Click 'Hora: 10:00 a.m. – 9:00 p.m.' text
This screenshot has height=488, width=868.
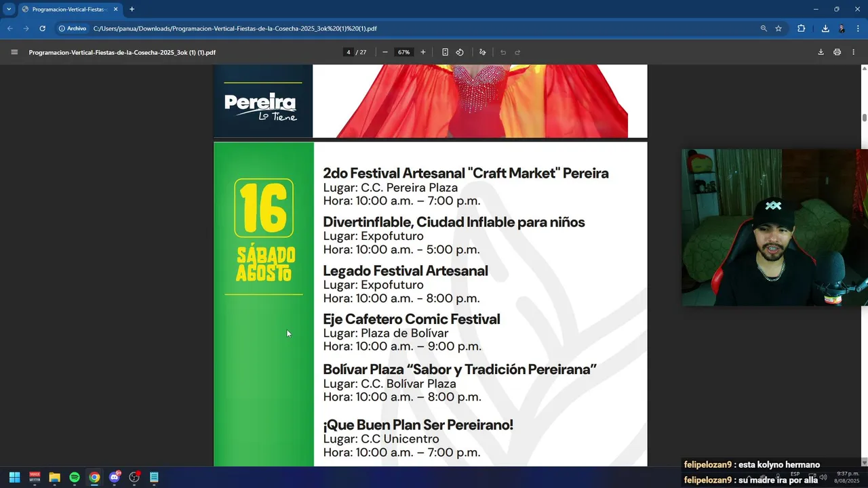[402, 346]
